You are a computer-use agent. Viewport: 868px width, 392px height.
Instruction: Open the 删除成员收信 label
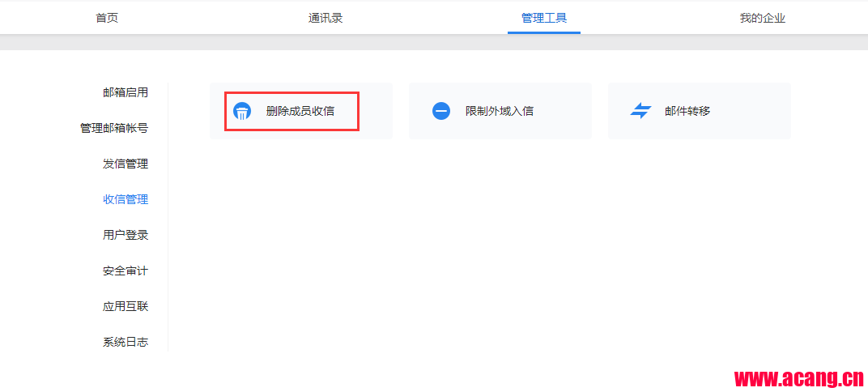(300, 111)
